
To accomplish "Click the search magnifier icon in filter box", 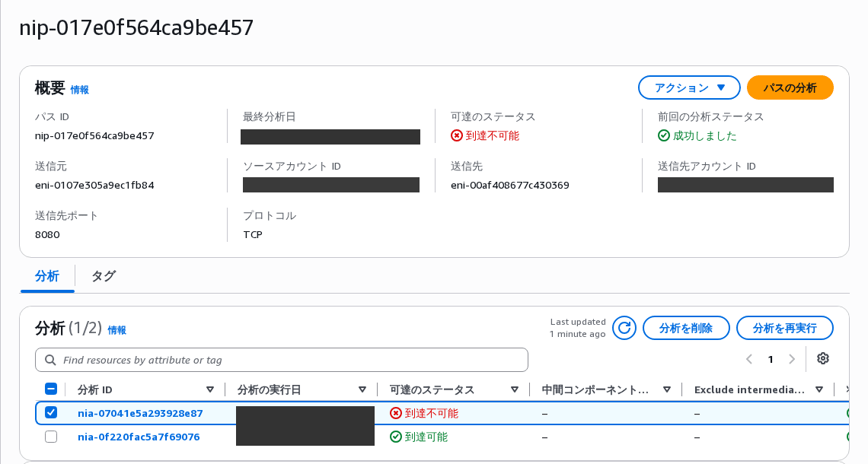I will 49,360.
